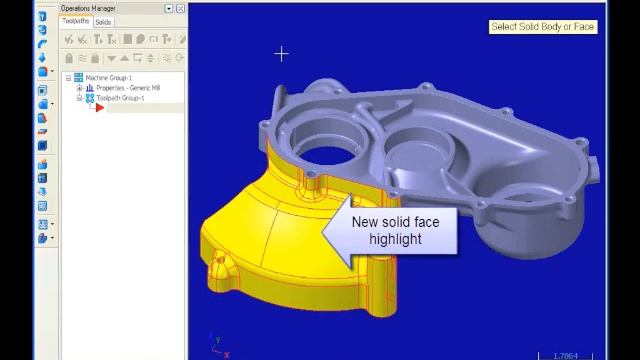640x360 pixels.
Task: Click the blue rounded-solid fillet icon
Action: pos(42,104)
